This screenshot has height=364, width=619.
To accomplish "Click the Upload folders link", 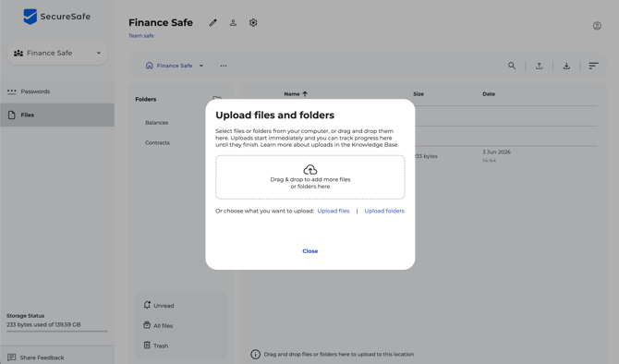I will [384, 211].
